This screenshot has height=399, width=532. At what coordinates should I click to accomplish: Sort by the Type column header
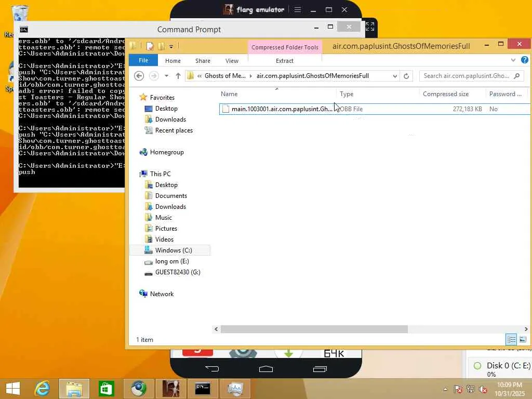(x=377, y=94)
